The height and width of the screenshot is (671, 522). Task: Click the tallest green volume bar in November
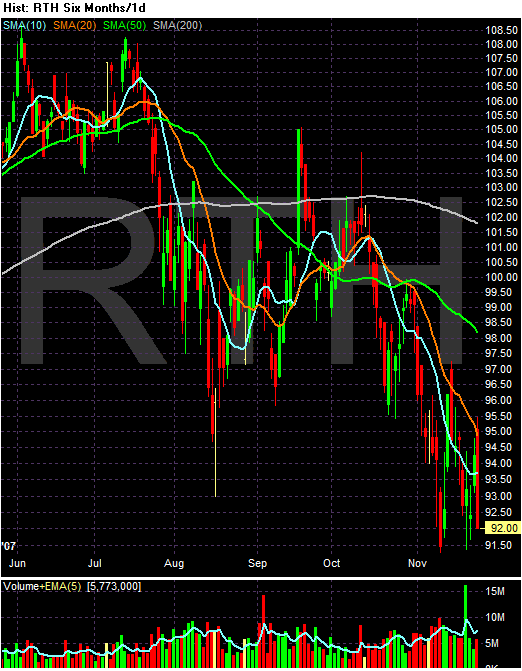coord(466,626)
